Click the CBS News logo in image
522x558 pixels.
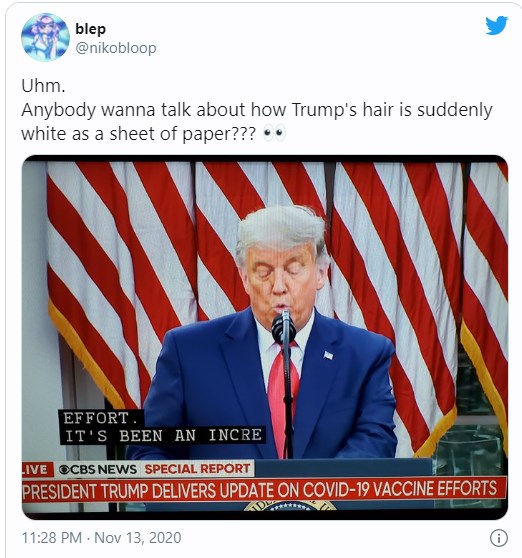point(98,469)
